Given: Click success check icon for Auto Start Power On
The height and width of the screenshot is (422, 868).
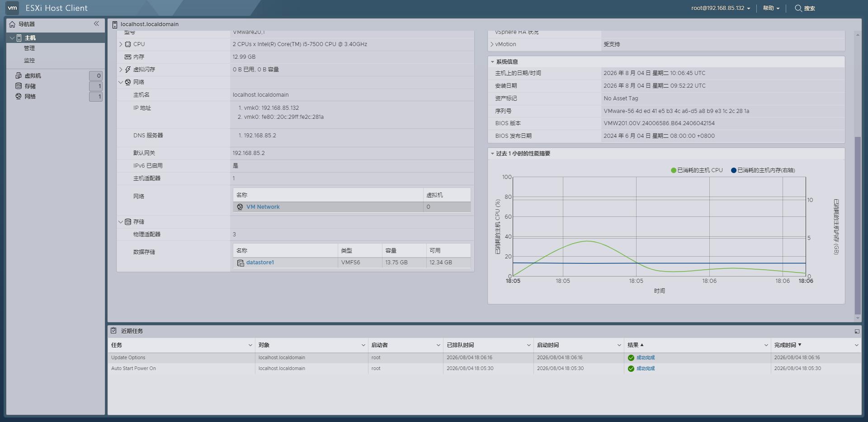Looking at the screenshot, I should tap(631, 369).
